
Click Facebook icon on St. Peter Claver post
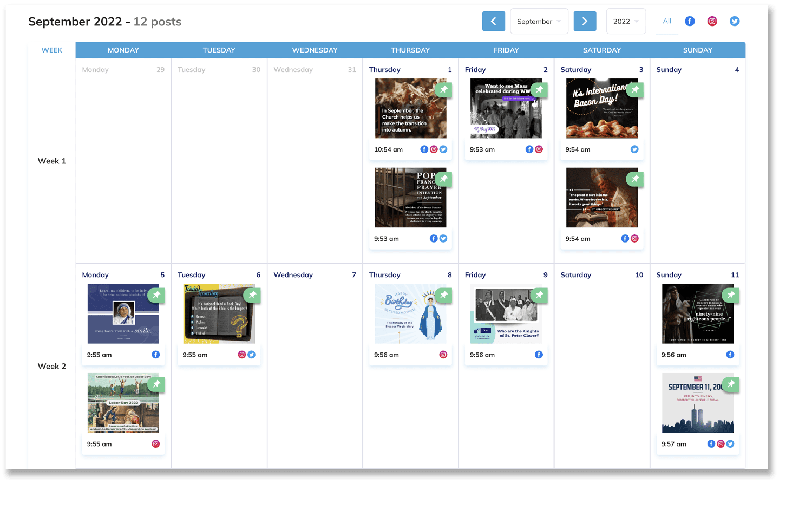(x=539, y=355)
